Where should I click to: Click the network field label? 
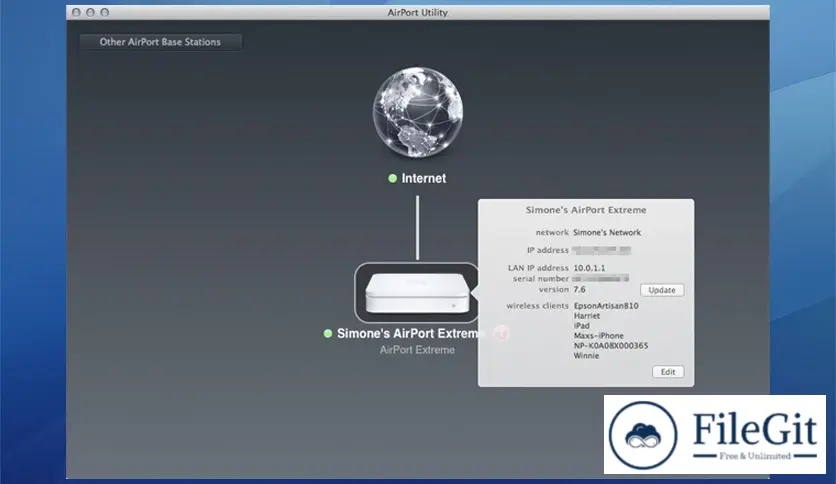click(552, 232)
